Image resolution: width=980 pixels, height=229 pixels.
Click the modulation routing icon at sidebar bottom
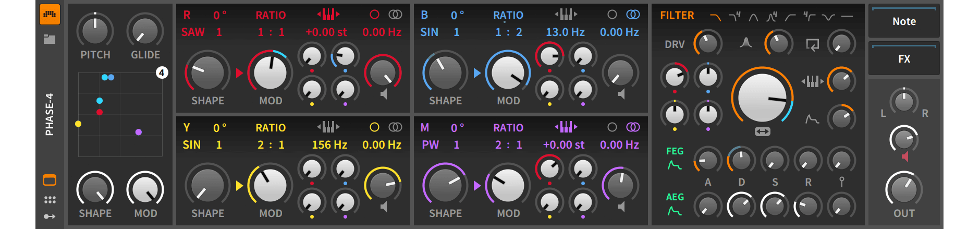coord(50,216)
